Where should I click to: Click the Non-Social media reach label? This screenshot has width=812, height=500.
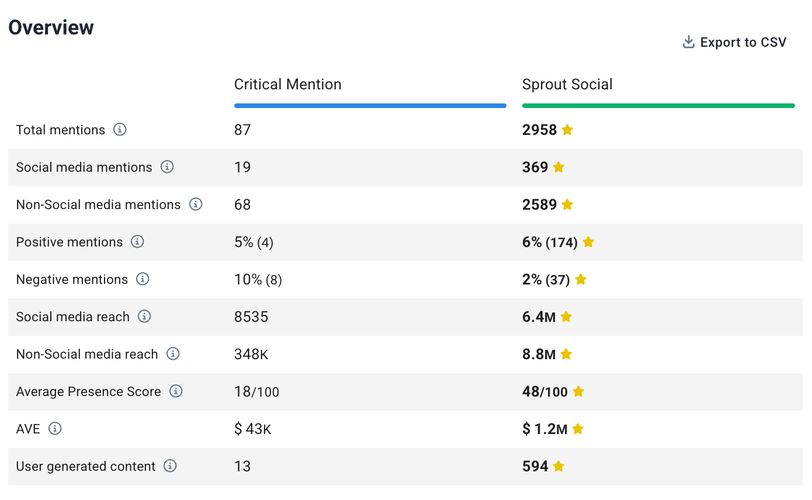(x=87, y=354)
